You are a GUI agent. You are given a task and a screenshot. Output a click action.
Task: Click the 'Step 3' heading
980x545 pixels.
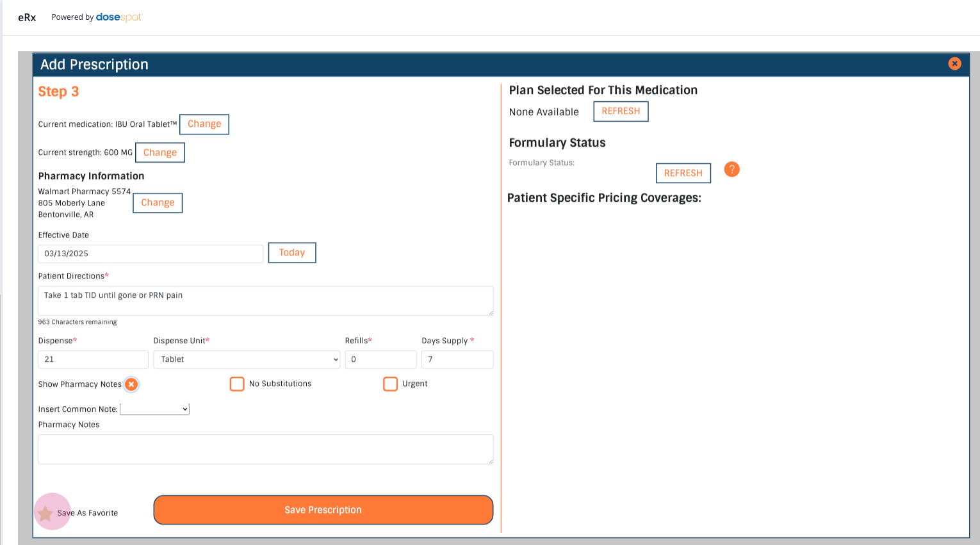[58, 92]
